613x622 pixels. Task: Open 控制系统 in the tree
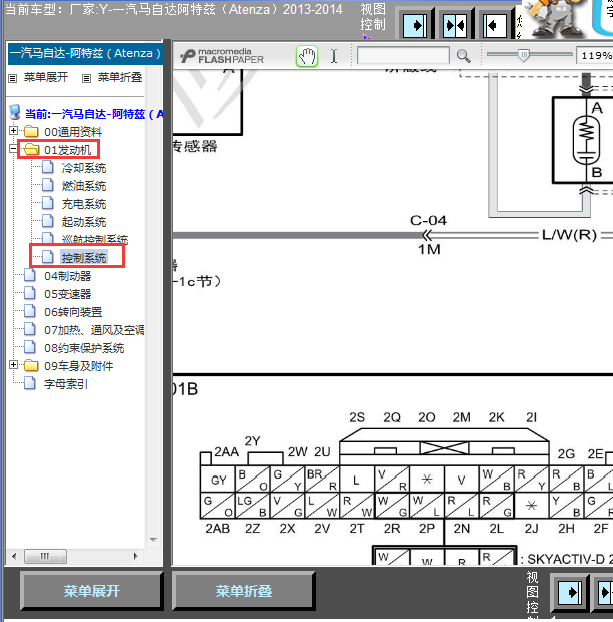click(x=84, y=258)
